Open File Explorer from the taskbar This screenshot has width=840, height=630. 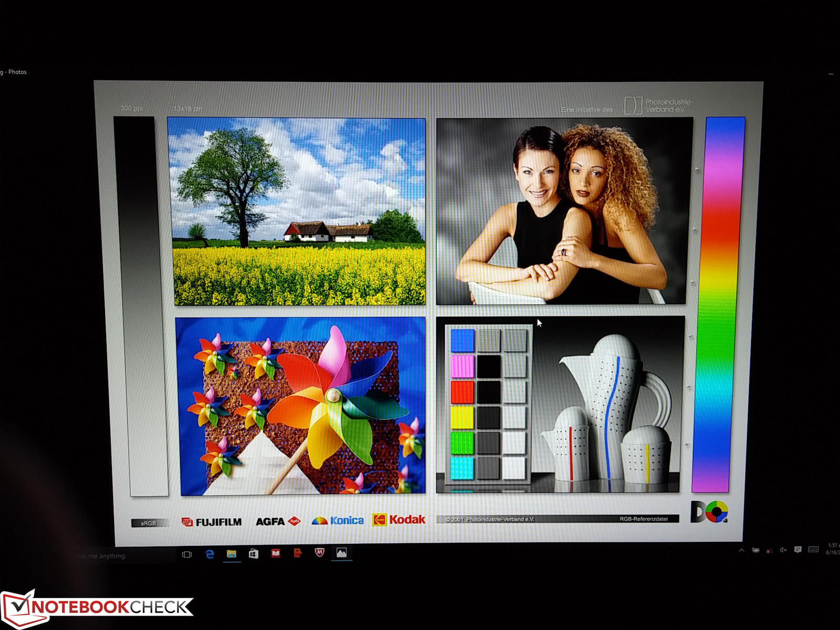(x=232, y=554)
